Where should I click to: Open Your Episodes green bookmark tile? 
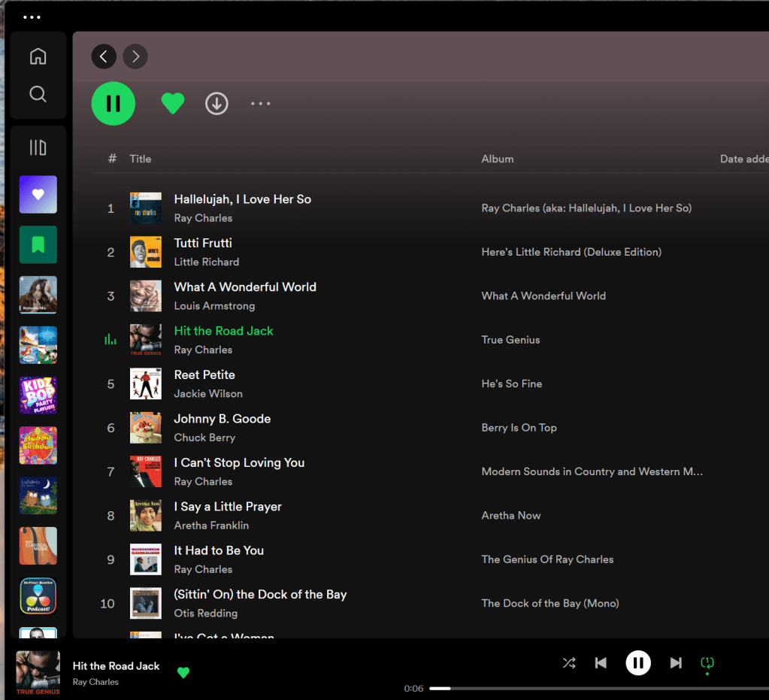tap(38, 244)
